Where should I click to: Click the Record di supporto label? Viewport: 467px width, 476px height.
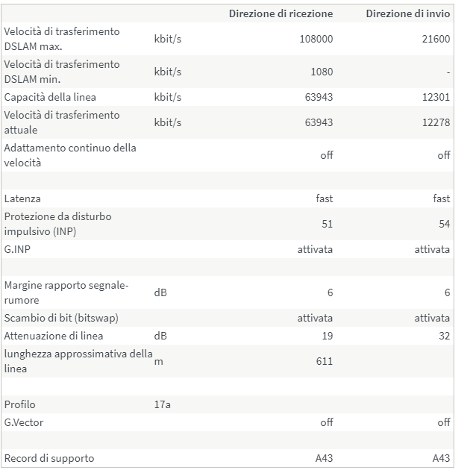(49, 458)
